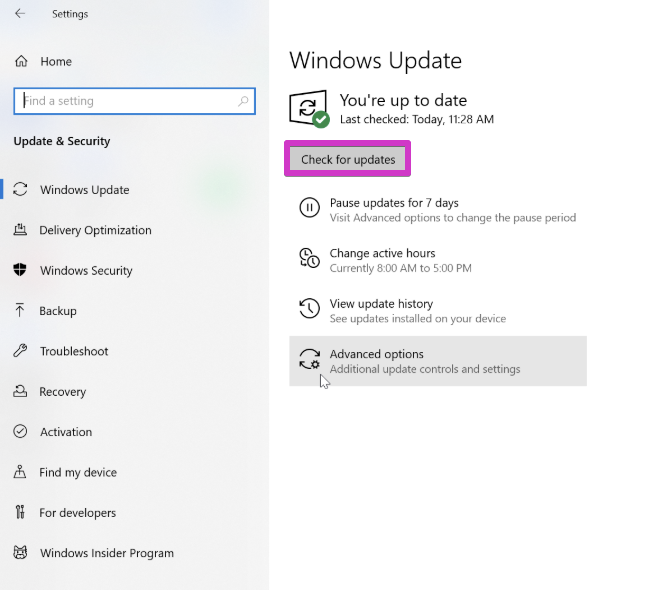Click 'Visit Advanced options to change the pause period'
The width and height of the screenshot is (672, 590).
point(453,218)
